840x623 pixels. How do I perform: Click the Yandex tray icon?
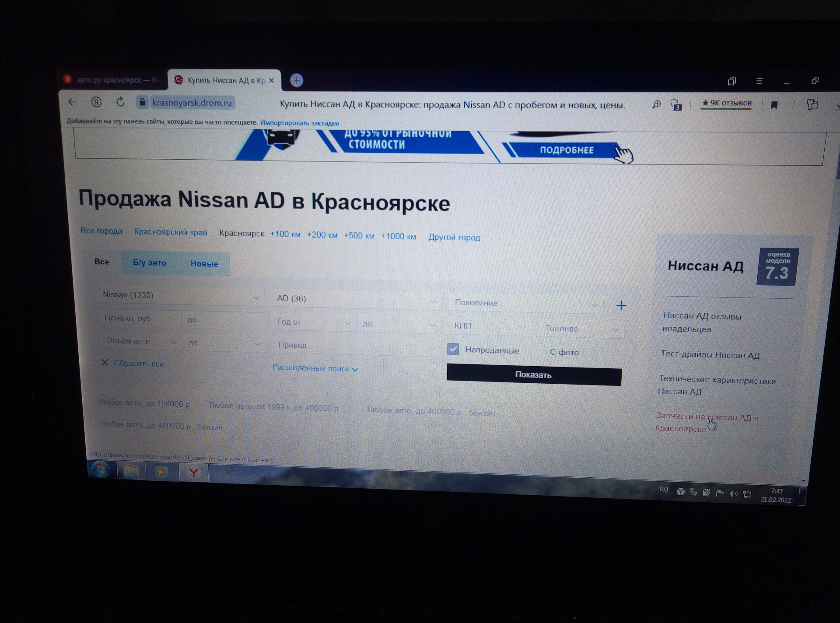coord(680,492)
